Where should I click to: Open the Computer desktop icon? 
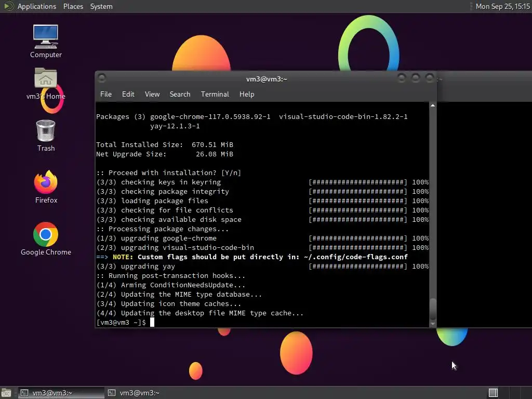[46, 41]
